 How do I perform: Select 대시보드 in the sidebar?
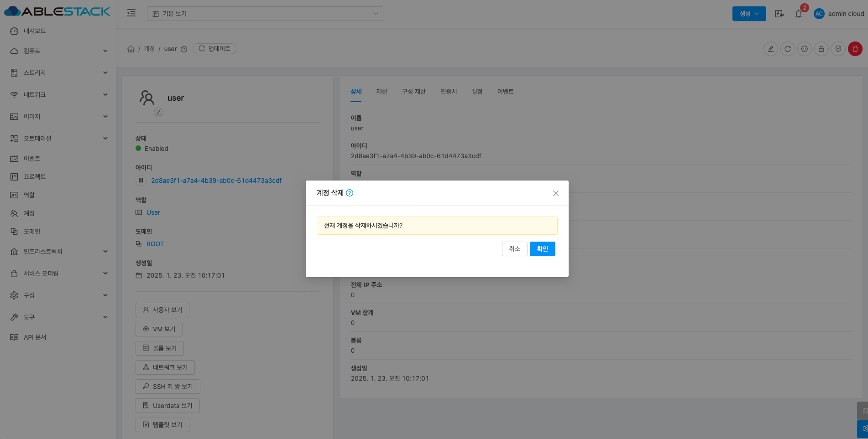35,31
